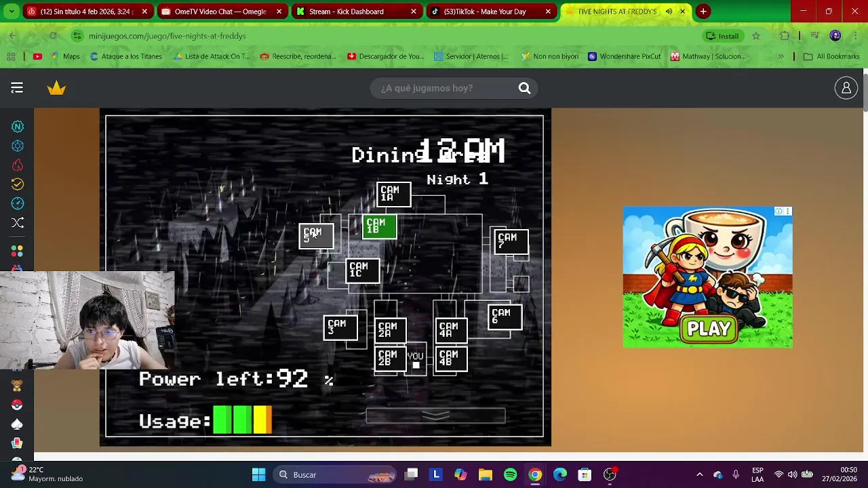
Task: Go to Minijuegos home via crown logo
Action: click(56, 88)
